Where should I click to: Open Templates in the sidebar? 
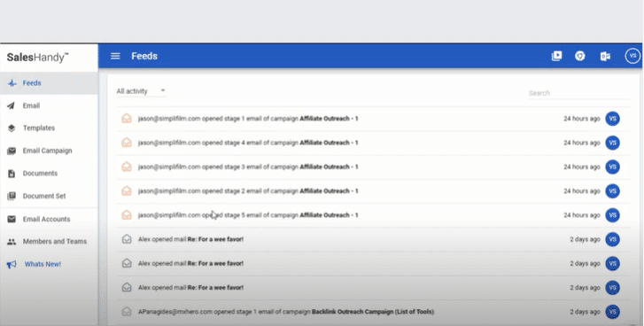[49, 128]
